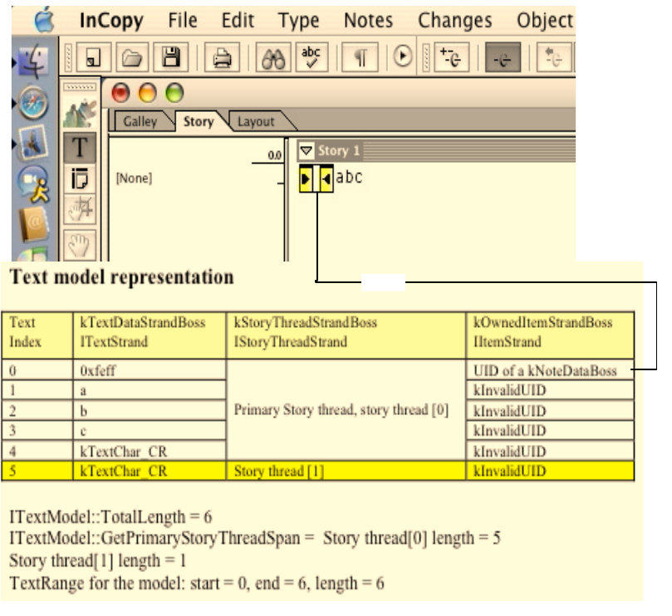Click the [None] paragraph style label
The height and width of the screenshot is (616, 672).
134,178
